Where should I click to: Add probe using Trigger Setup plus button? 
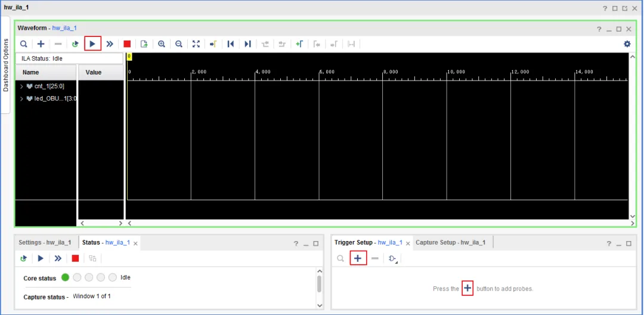[x=358, y=258]
